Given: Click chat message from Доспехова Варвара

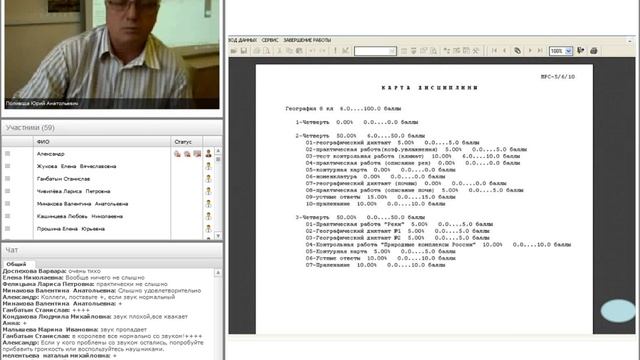Looking at the screenshot, I should pos(51,271).
